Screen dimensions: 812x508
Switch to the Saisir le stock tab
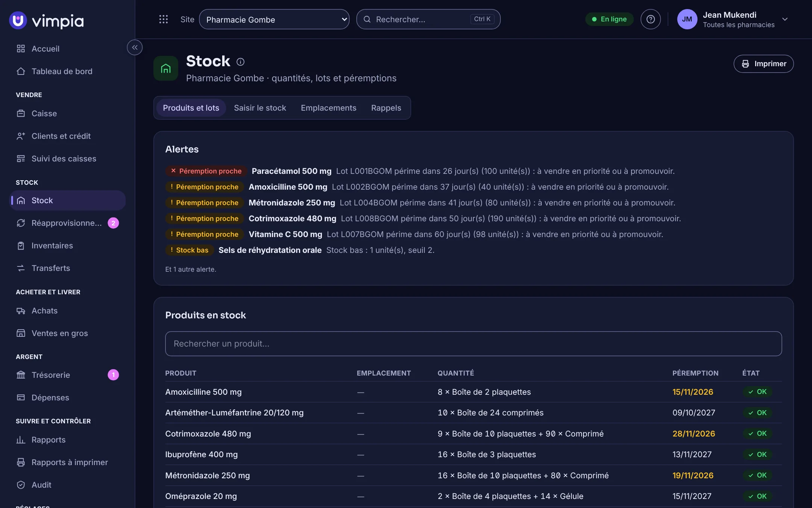(260, 108)
